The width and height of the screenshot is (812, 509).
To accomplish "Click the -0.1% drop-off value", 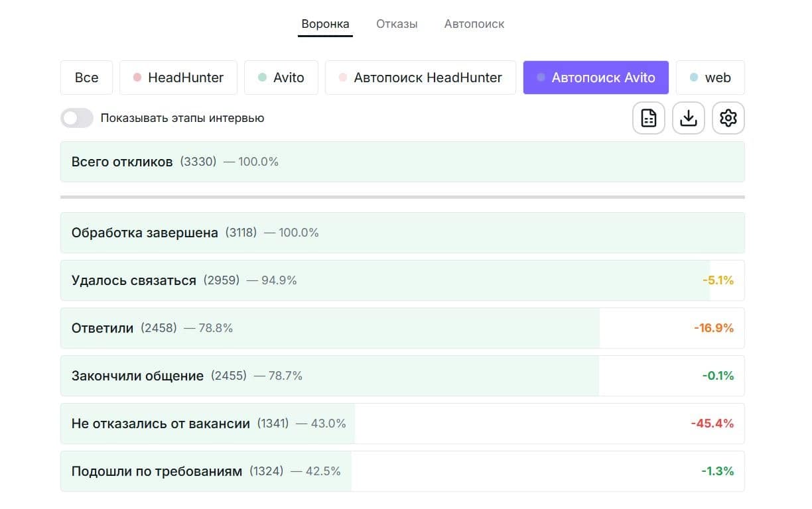I will 718,376.
